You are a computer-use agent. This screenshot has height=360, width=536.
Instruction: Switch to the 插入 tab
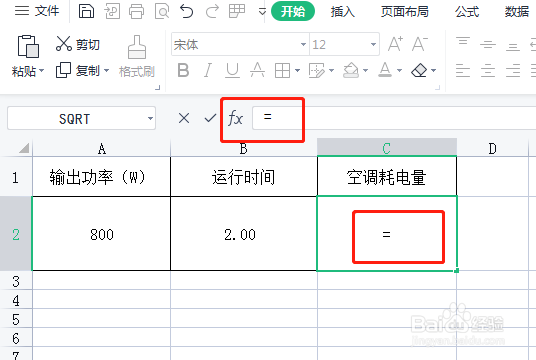[x=343, y=12]
